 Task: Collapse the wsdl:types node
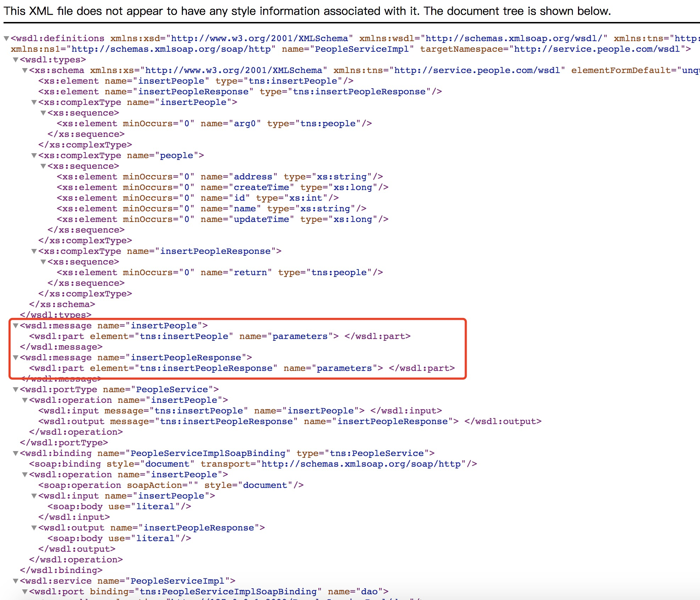click(x=16, y=60)
